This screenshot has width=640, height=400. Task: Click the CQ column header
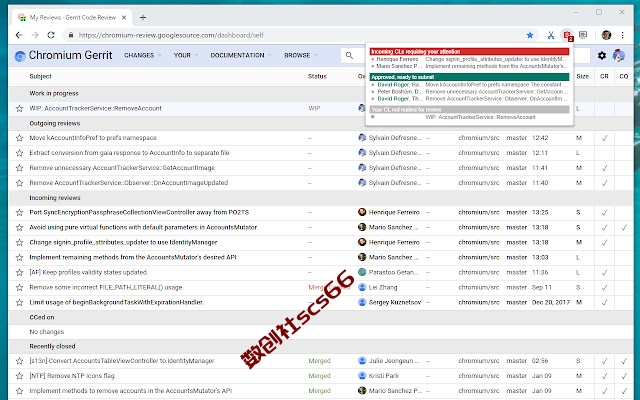point(624,76)
